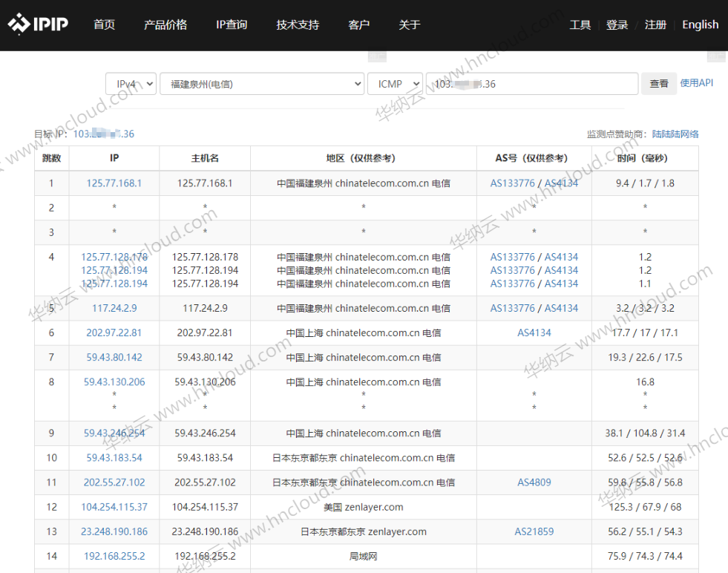Click the 登录 login link
The width and height of the screenshot is (728, 573).
pyautogui.click(x=617, y=24)
